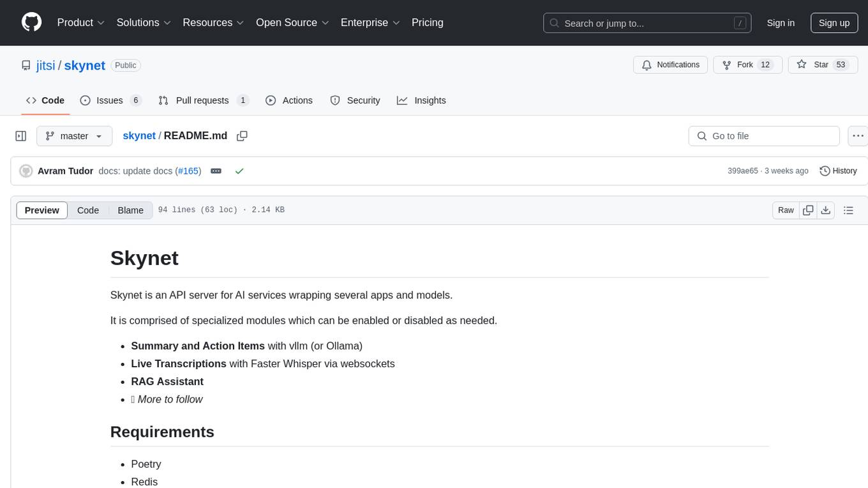Click the Sign in link

781,23
